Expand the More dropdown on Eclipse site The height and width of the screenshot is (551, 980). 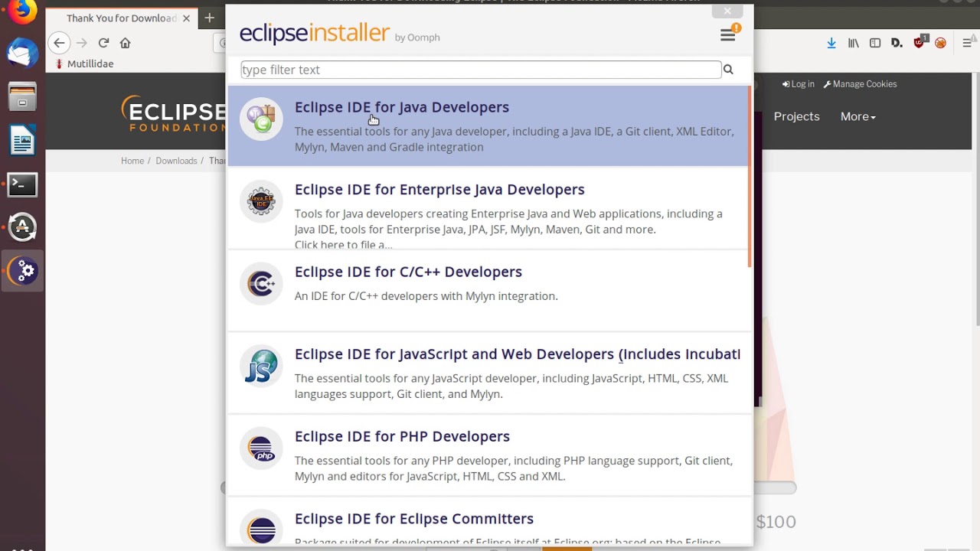[x=857, y=116]
